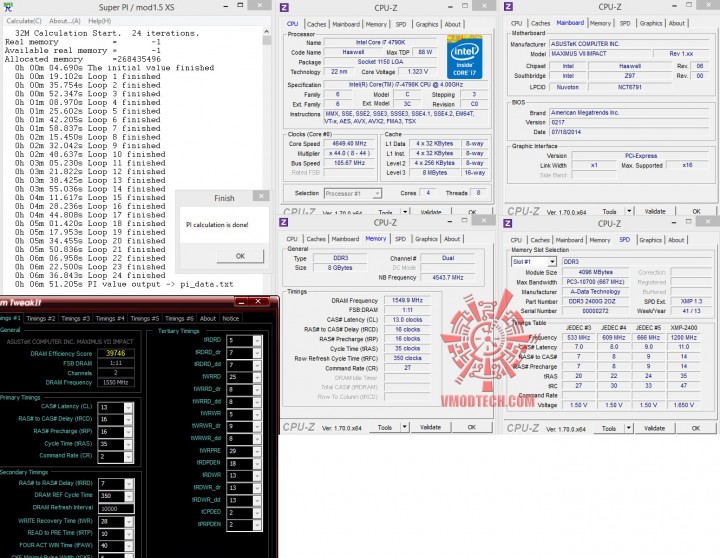The height and width of the screenshot is (558, 720).
Task: Click the Super PI app icon in title bar
Action: click(8, 7)
